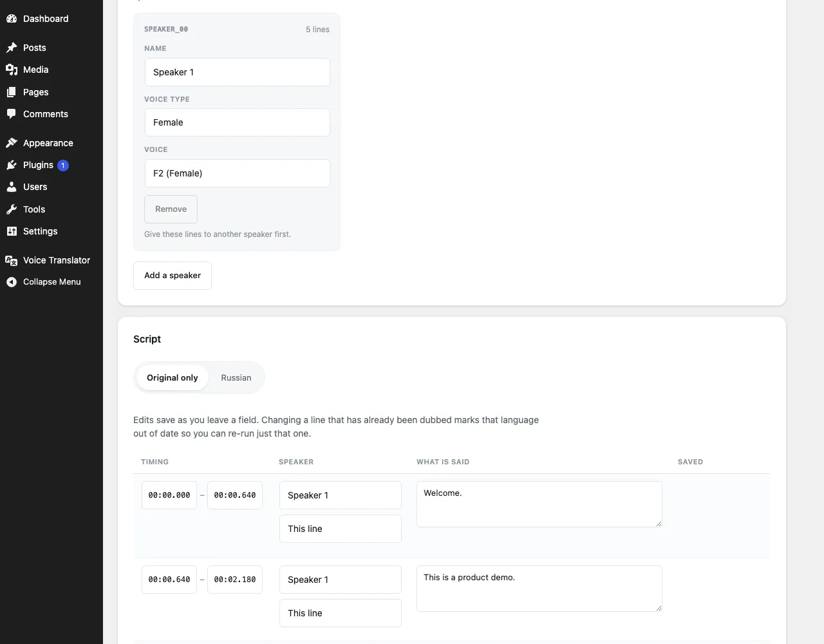Click the Users person icon
The image size is (824, 644).
[x=11, y=187]
